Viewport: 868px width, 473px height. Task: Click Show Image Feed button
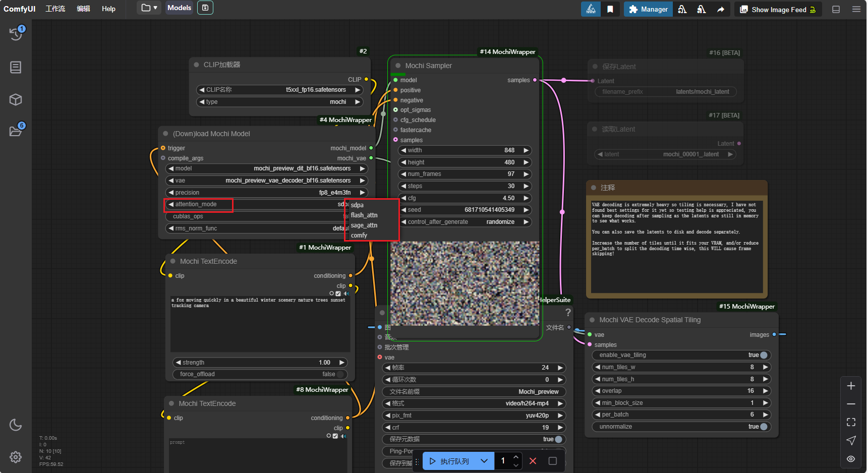778,9
